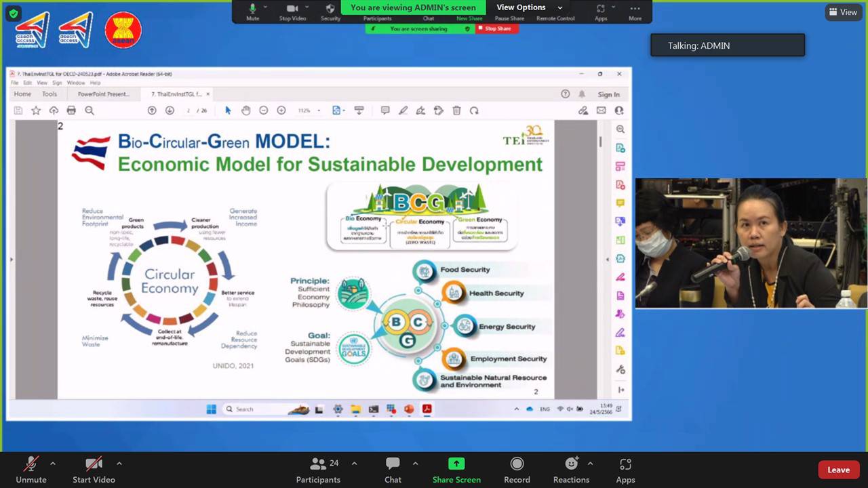
Task: Pick the arrow Selection tool
Action: tap(228, 110)
